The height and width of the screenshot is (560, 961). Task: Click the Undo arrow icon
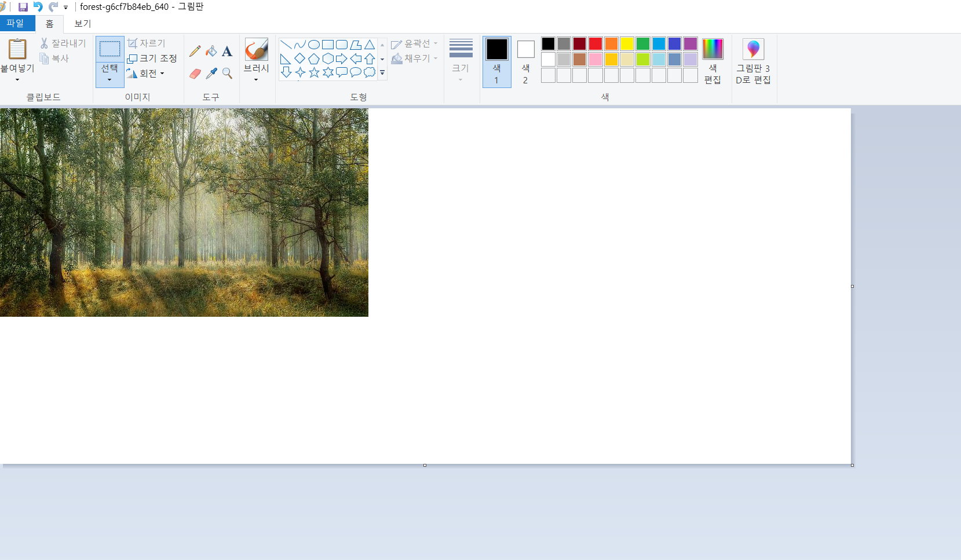tap(38, 7)
